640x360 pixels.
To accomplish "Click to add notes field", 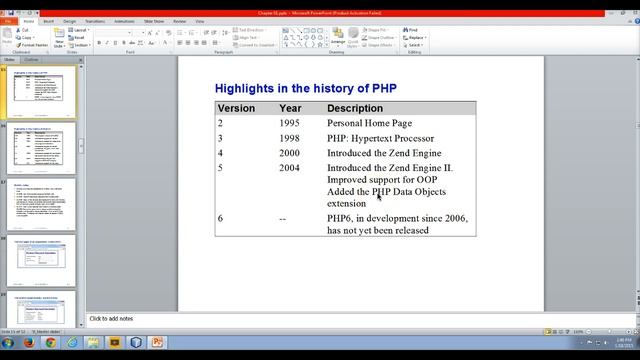I will pyautogui.click(x=361, y=319).
